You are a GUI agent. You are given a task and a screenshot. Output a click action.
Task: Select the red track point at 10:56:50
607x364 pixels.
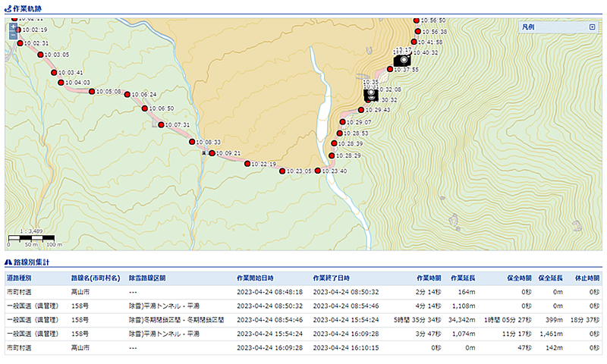point(416,20)
